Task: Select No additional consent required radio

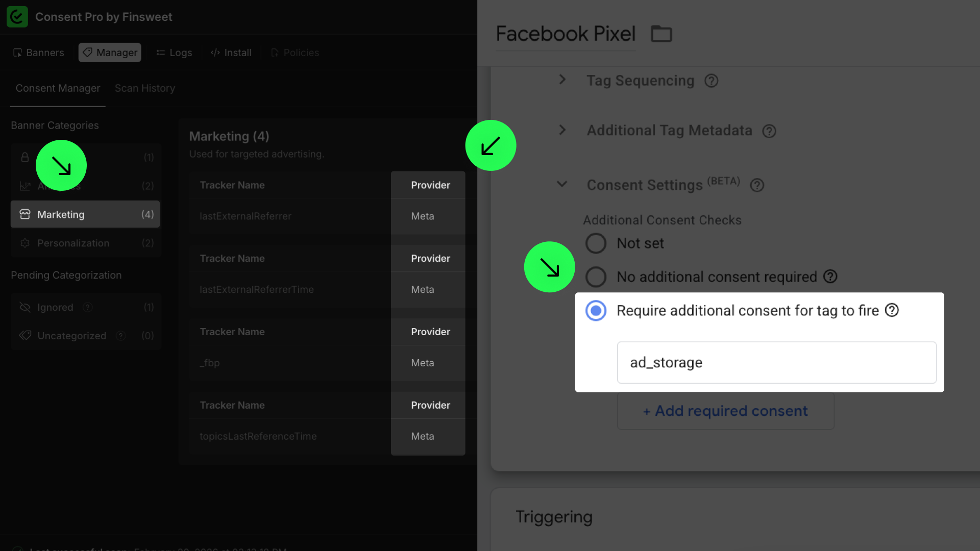Action: tap(596, 277)
